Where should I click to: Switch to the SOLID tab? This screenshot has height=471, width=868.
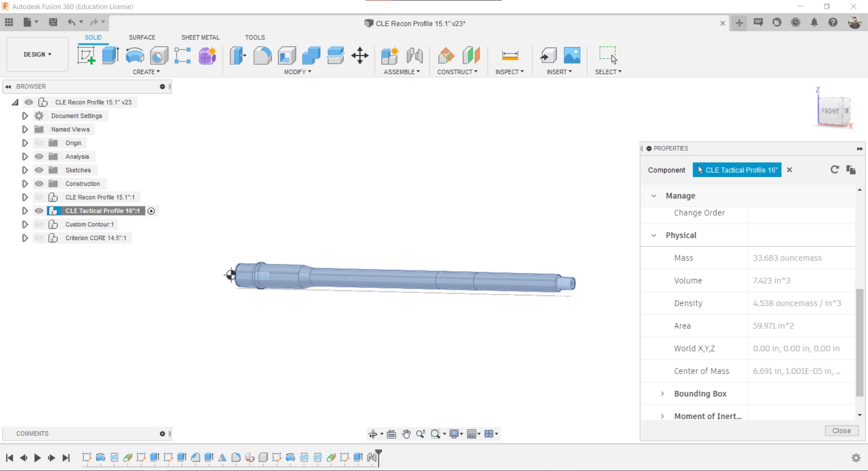[x=93, y=38]
